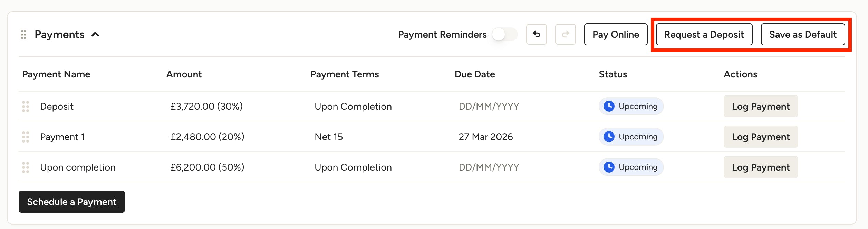
Task: Click the redo arrow icon
Action: (565, 34)
